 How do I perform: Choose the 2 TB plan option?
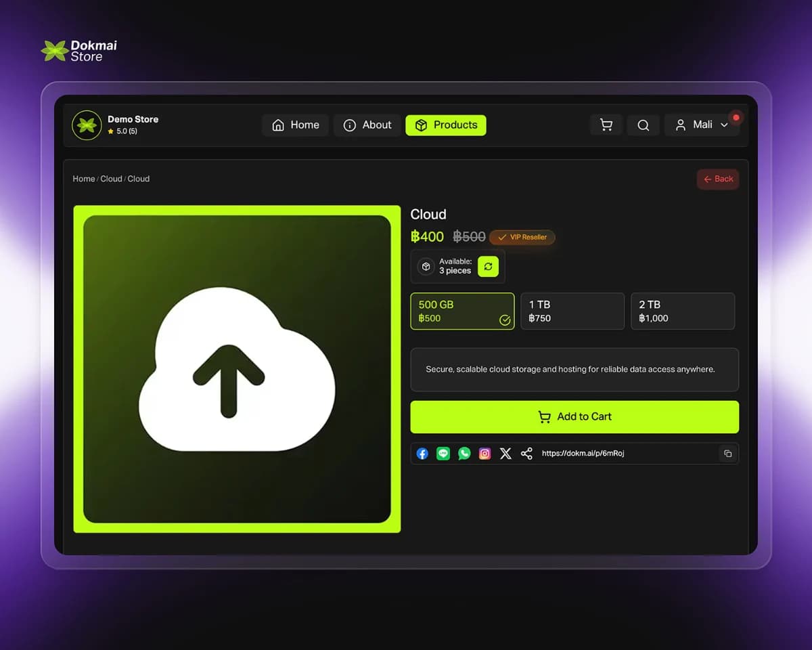tap(682, 311)
